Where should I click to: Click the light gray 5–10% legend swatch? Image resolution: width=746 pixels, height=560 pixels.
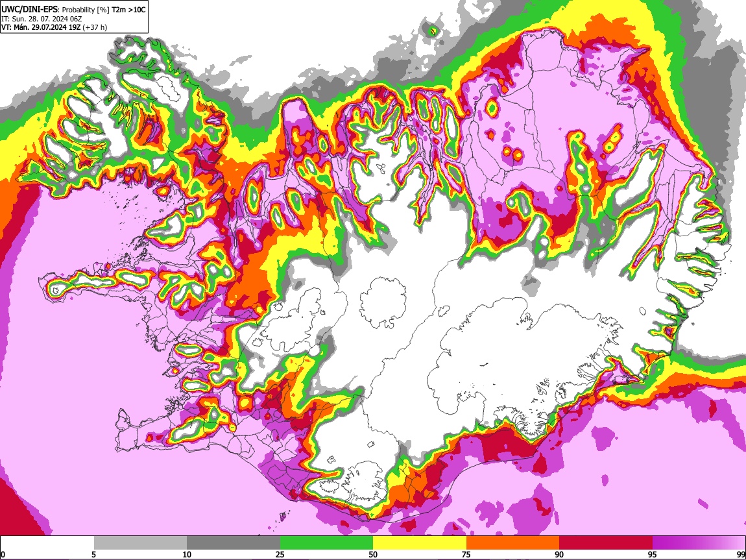tap(140, 543)
